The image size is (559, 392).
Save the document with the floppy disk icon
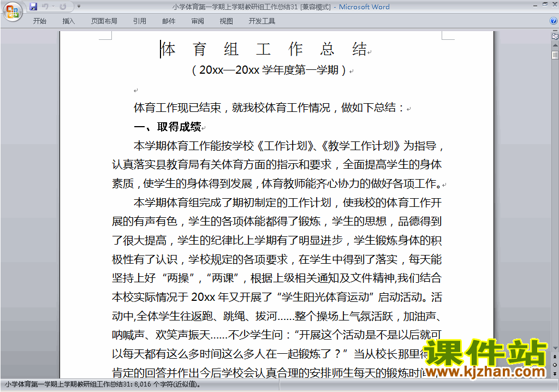point(33,7)
